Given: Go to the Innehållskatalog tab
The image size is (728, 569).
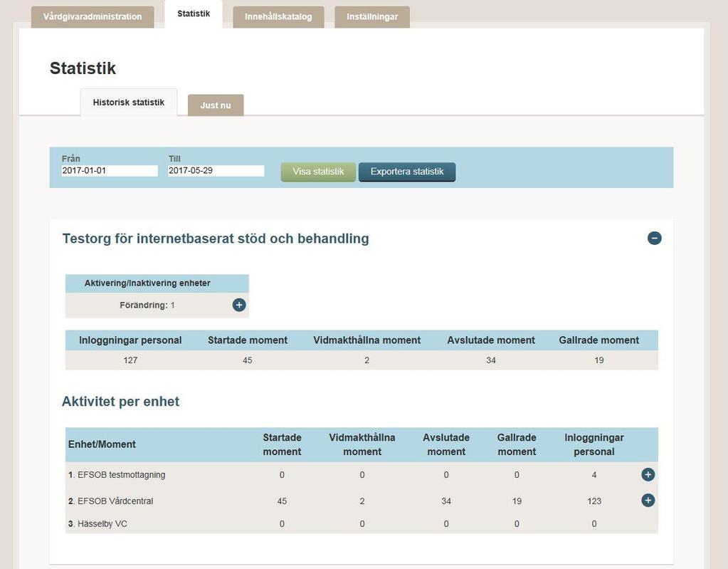Looking at the screenshot, I should click(278, 16).
